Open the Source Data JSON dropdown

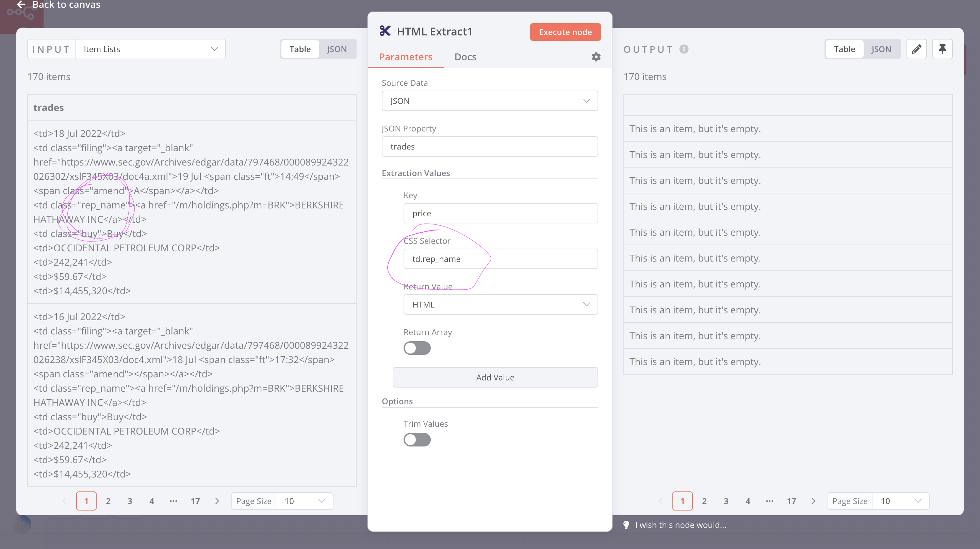[490, 101]
